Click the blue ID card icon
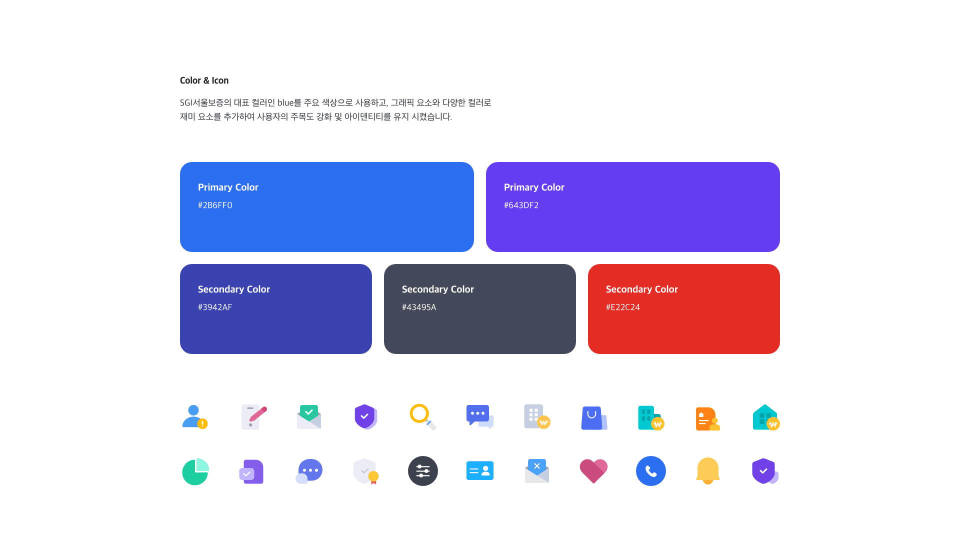This screenshot has width=960, height=560. pyautogui.click(x=479, y=471)
